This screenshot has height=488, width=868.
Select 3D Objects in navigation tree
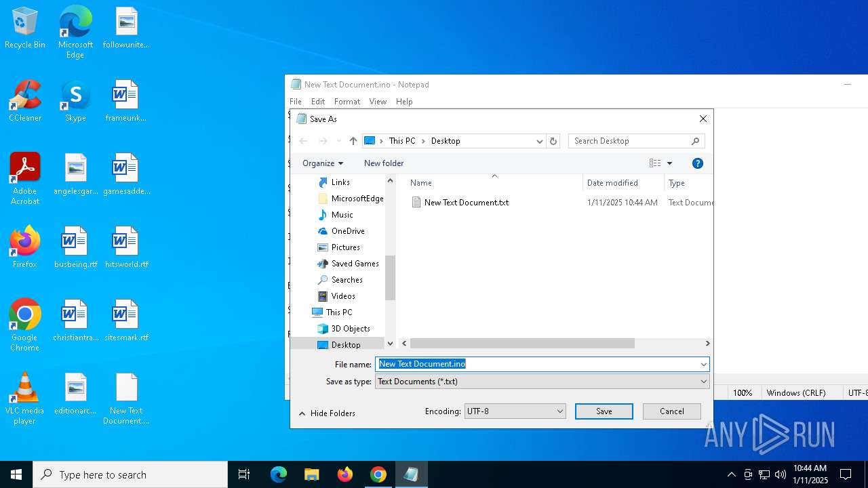[x=351, y=329]
